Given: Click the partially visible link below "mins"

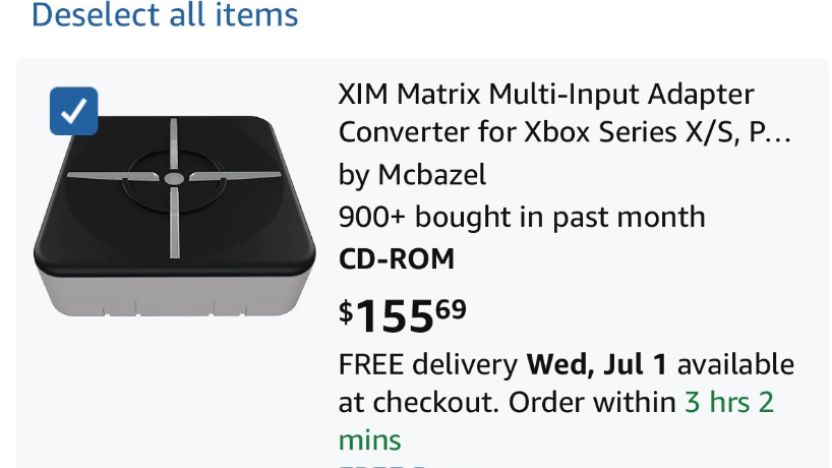Looking at the screenshot, I should (x=382, y=465).
